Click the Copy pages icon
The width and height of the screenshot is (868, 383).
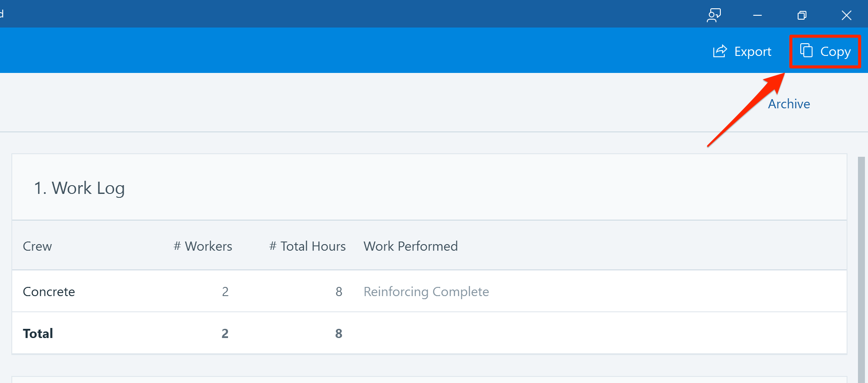click(x=806, y=51)
